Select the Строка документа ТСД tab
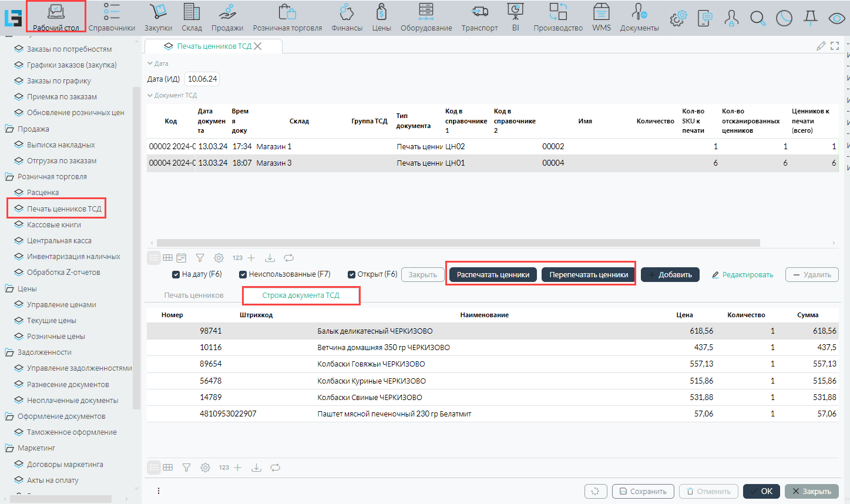 coord(301,295)
